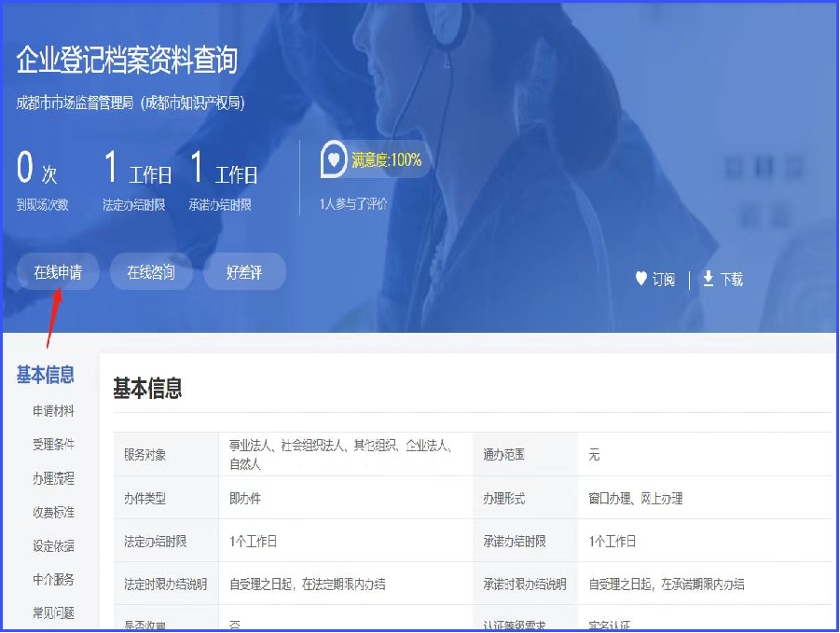This screenshot has width=840, height=633.
Task: Open 在线咨询 online consultation
Action: tap(151, 272)
